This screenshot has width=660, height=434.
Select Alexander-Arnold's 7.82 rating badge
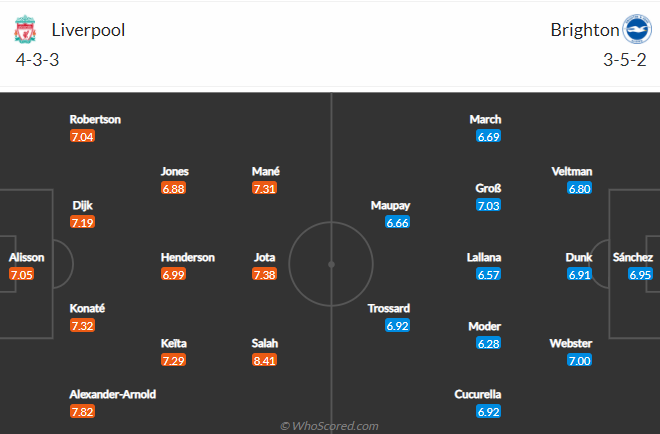(82, 411)
